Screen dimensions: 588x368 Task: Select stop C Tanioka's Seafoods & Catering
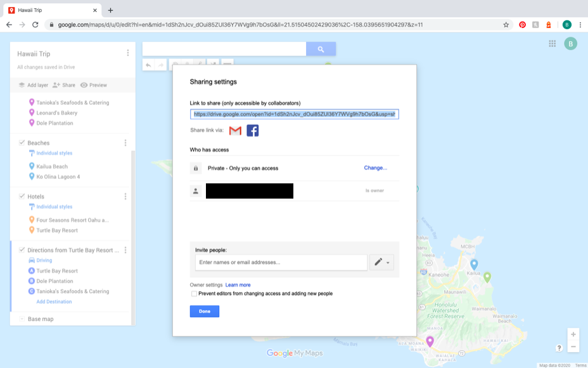pos(73,291)
